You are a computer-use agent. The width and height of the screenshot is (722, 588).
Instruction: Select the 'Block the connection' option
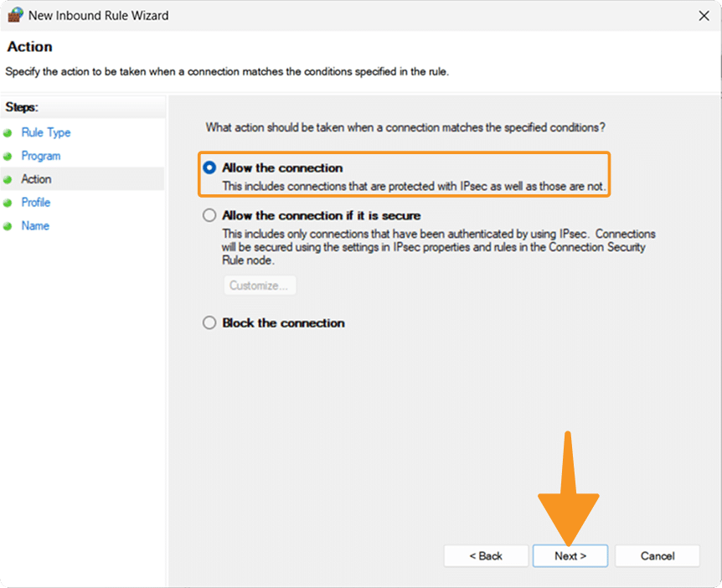pyautogui.click(x=209, y=322)
